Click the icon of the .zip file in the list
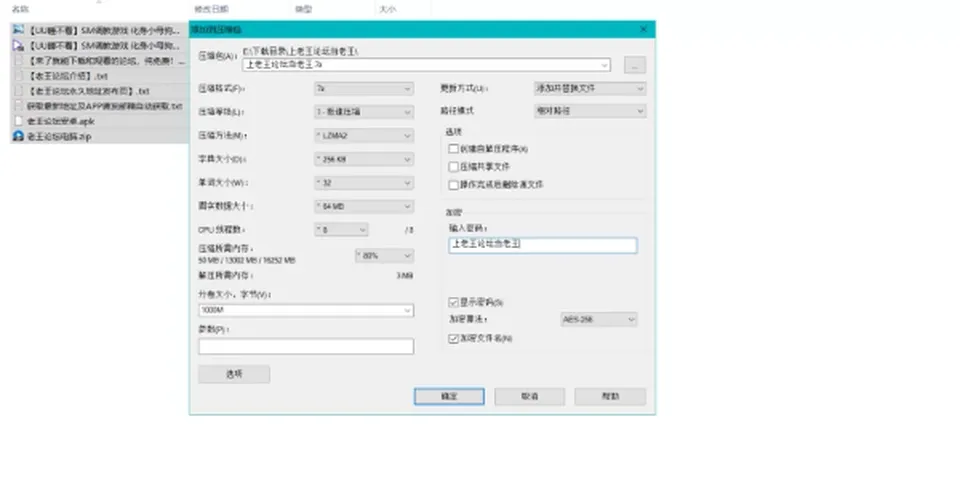 pos(18,136)
